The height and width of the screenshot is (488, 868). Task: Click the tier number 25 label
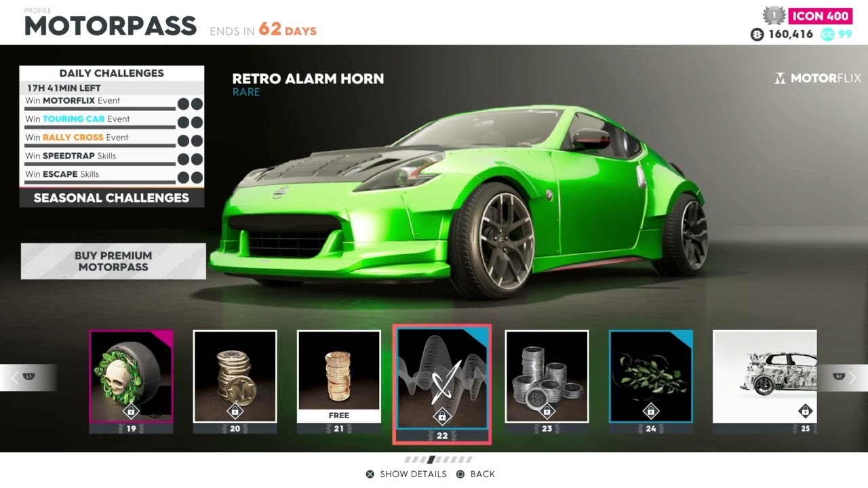pos(806,428)
